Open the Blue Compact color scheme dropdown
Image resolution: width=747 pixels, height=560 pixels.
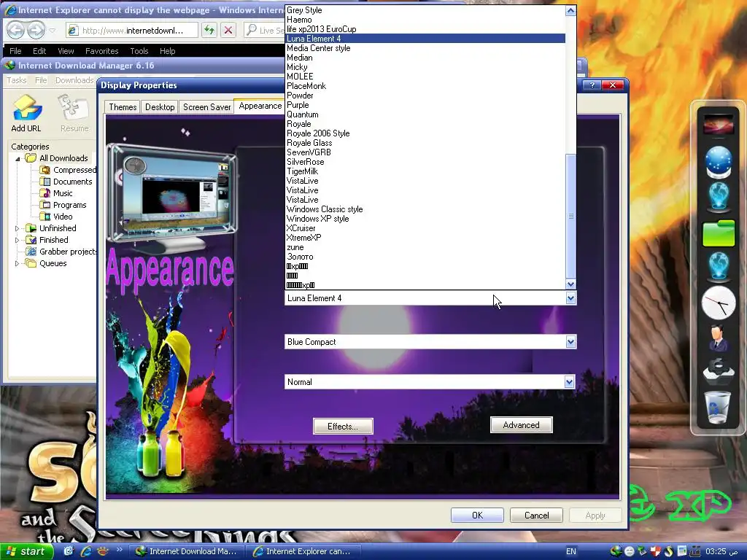point(570,342)
